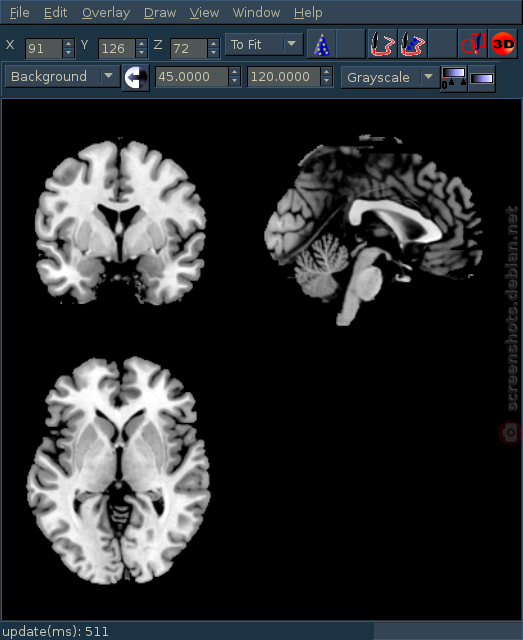Open the Overlay menu

[x=106, y=13]
